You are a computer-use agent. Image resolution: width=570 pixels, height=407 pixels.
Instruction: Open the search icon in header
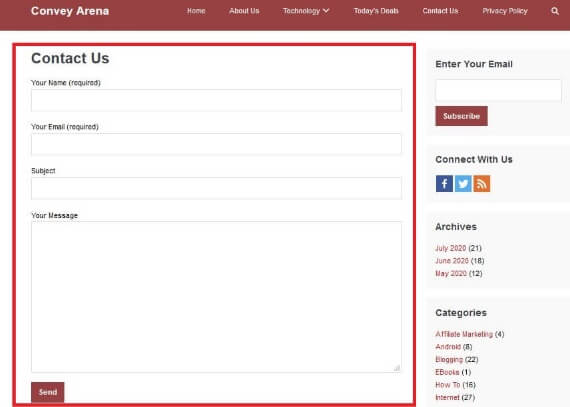(555, 11)
